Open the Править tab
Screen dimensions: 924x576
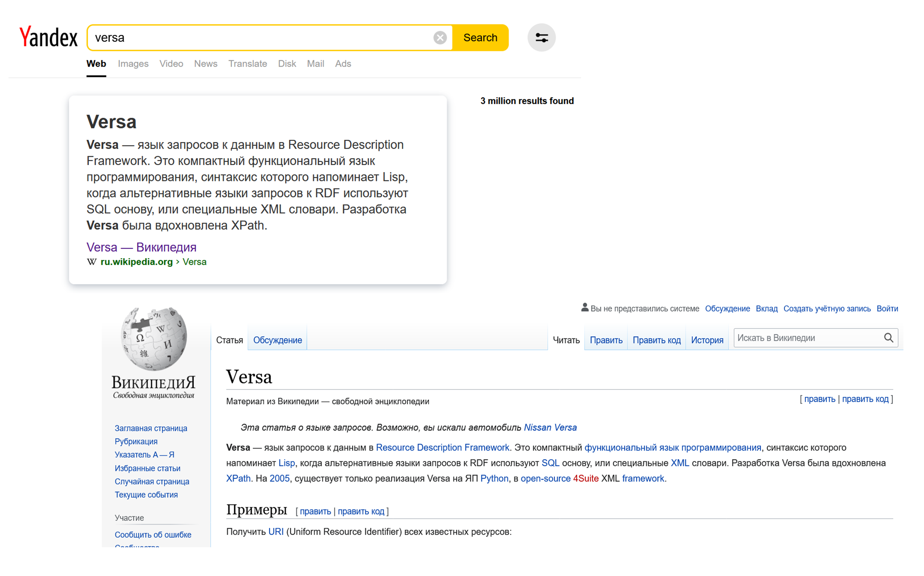[606, 340]
